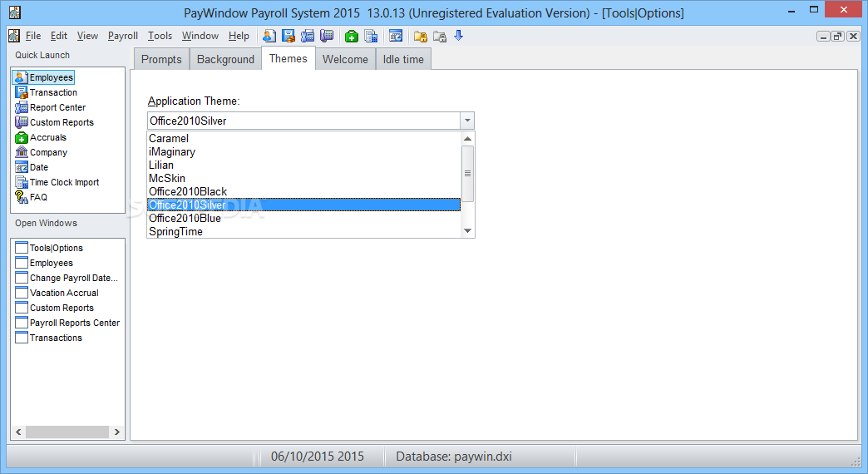868x474 pixels.
Task: Choose the Caramel theme
Action: point(303,138)
